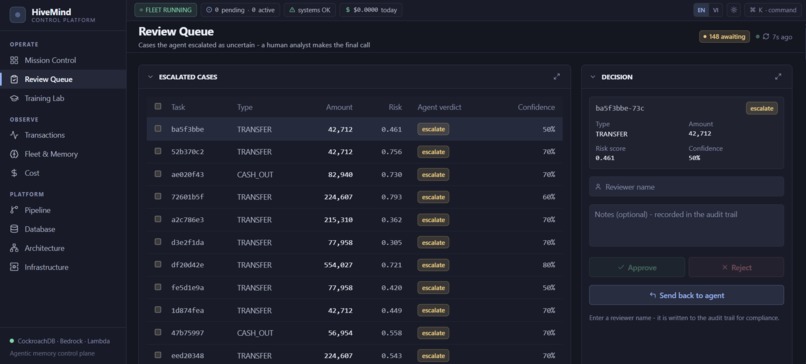Image resolution: width=806 pixels, height=364 pixels.
Task: Click the escalate badge in df20d42e row
Action: (433, 265)
